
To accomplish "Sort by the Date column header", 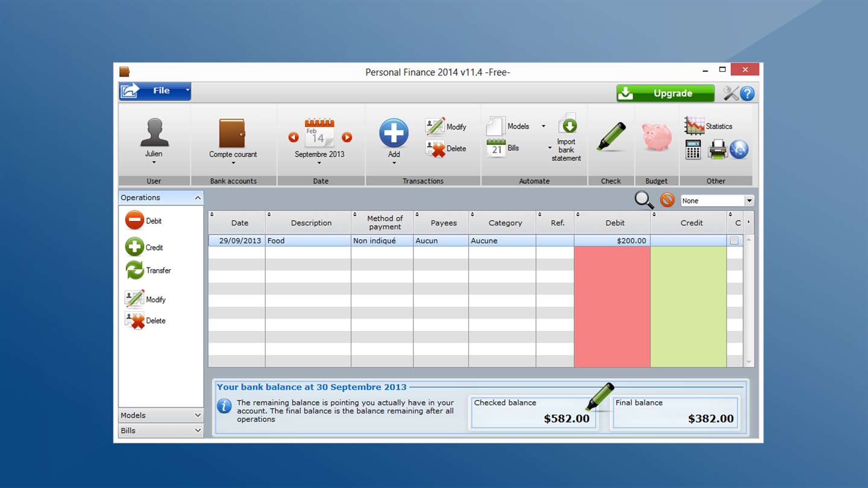I will pyautogui.click(x=237, y=223).
